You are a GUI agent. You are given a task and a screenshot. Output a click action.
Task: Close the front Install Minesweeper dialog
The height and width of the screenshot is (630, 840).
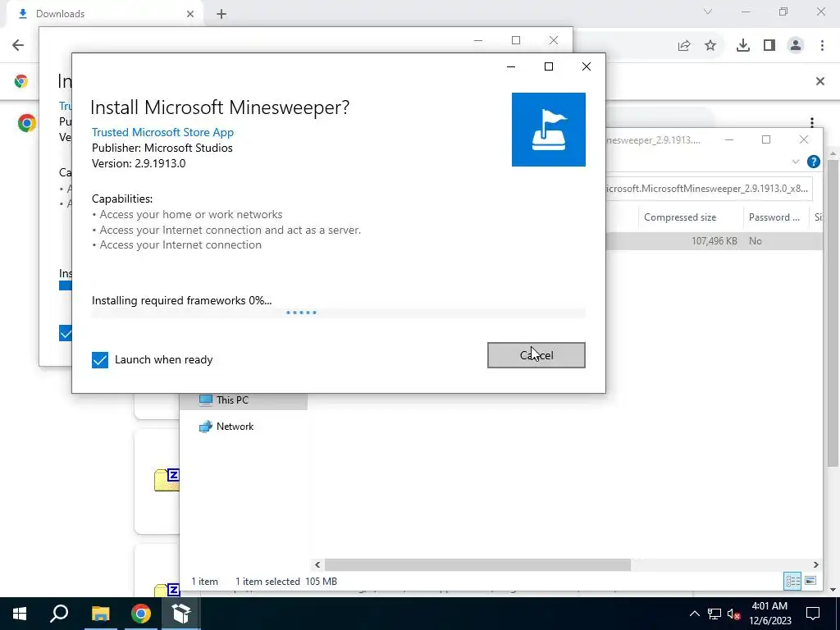point(586,66)
